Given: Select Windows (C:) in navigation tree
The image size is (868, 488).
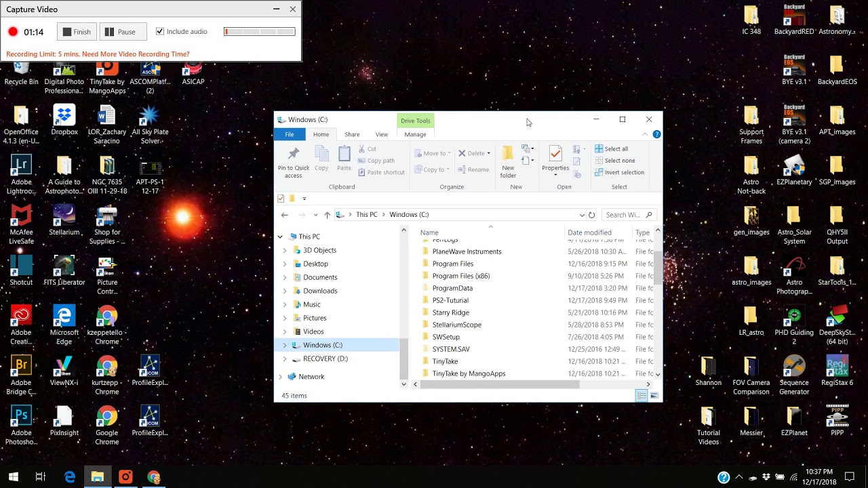Looking at the screenshot, I should click(323, 345).
